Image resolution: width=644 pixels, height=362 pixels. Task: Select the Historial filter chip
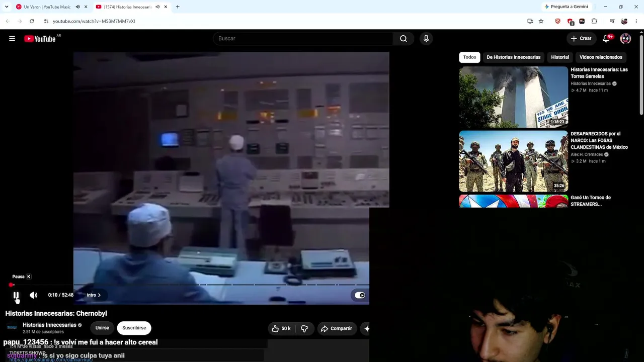click(560, 57)
